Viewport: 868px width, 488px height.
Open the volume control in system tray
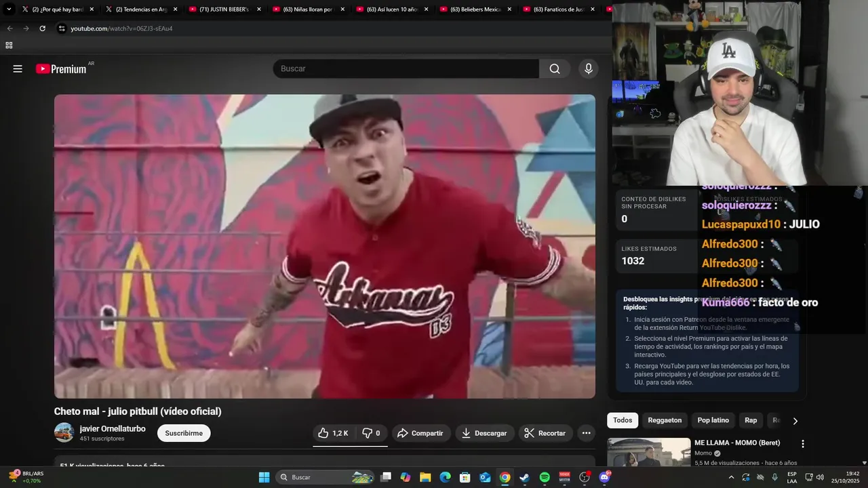(819, 477)
